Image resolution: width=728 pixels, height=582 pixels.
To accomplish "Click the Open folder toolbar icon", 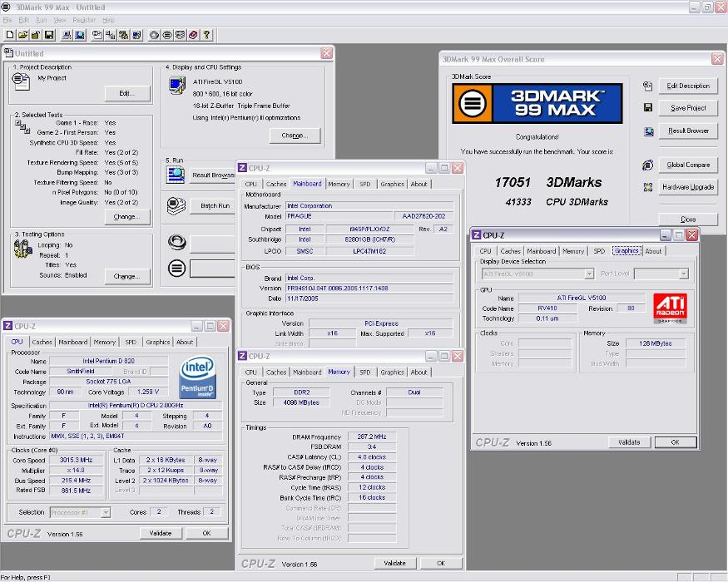I will pyautogui.click(x=22, y=35).
